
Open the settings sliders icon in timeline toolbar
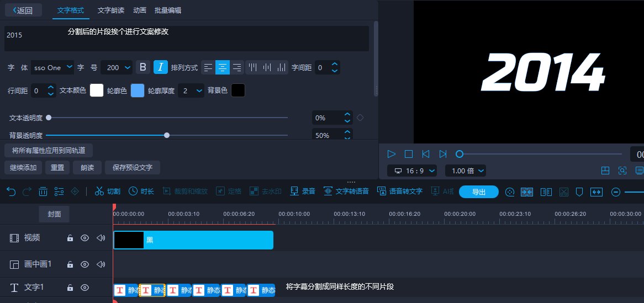click(59, 192)
